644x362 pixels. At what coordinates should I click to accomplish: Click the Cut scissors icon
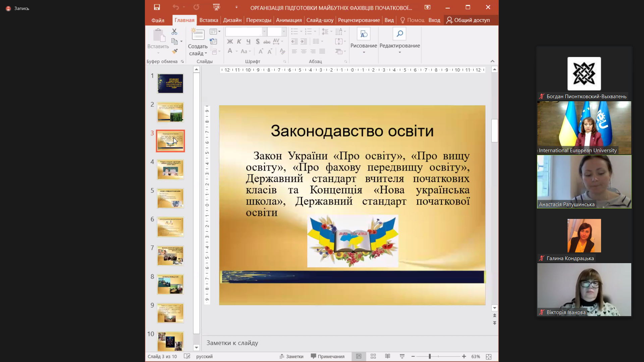[174, 32]
